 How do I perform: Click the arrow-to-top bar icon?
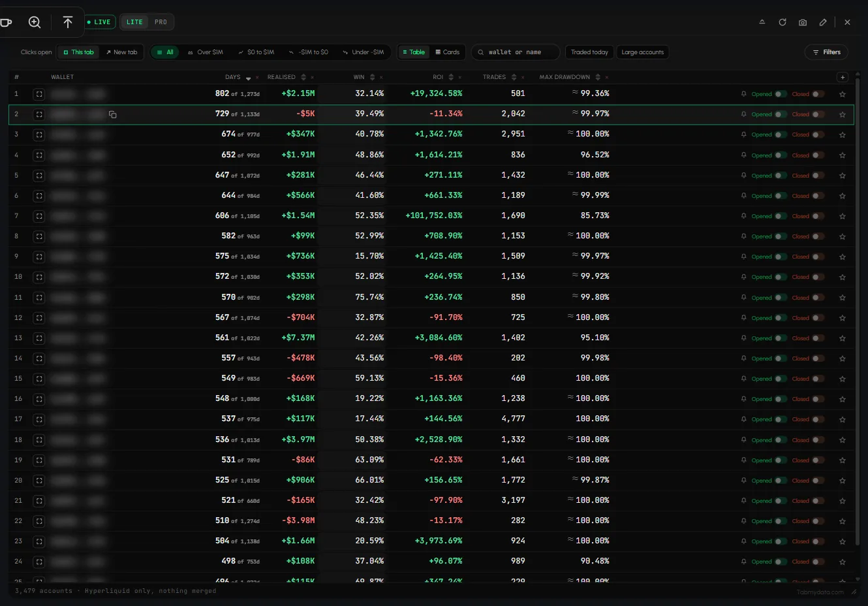click(x=68, y=22)
